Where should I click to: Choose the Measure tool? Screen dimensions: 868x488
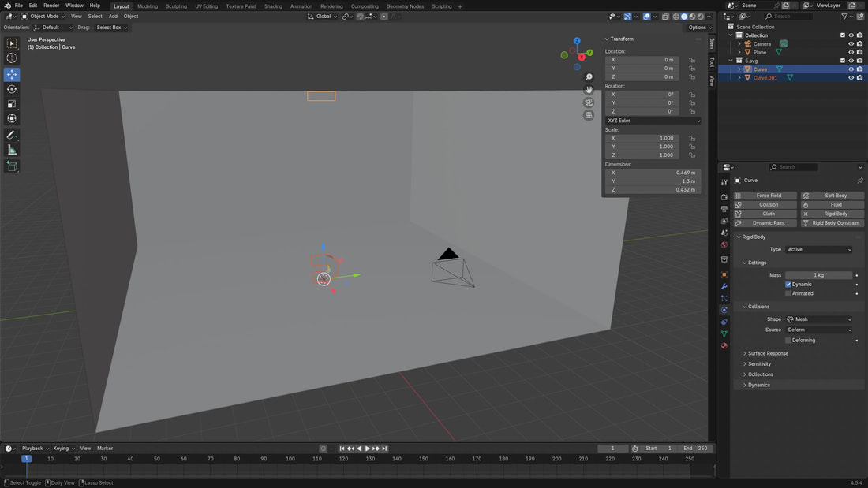[x=12, y=150]
